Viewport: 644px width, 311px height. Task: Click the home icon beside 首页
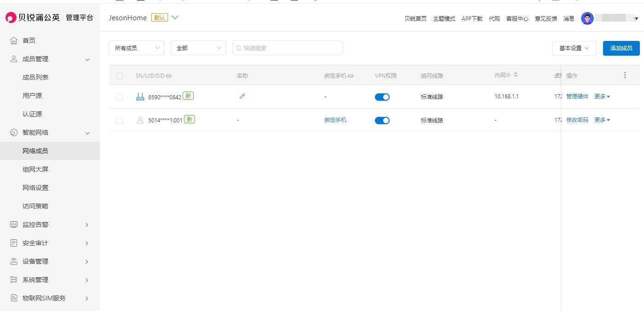tap(14, 40)
